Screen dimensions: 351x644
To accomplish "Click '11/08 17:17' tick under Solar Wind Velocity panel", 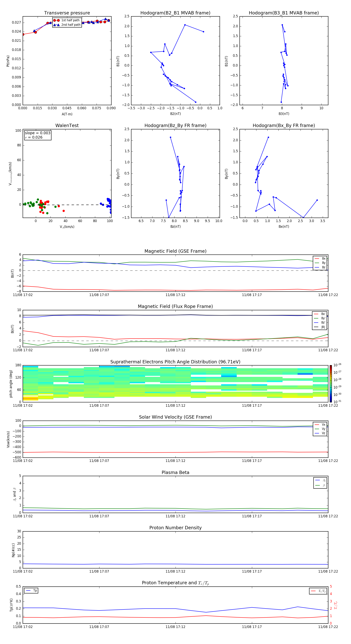I will click(x=252, y=461).
